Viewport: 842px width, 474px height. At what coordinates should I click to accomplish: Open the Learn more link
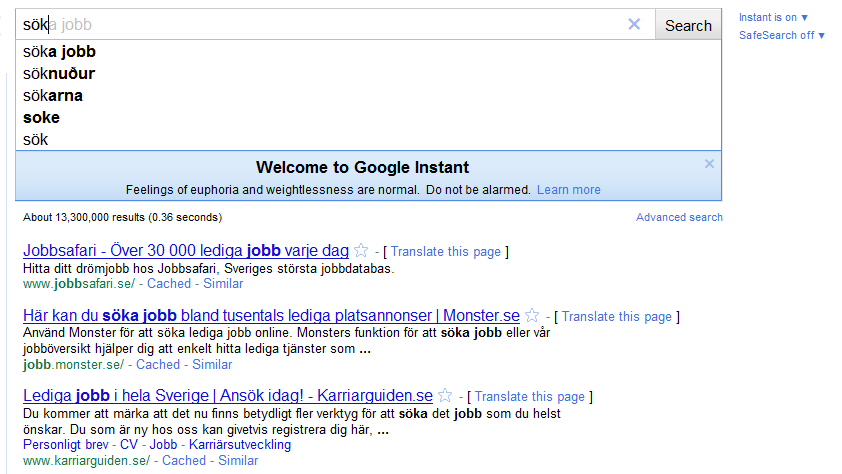(569, 189)
